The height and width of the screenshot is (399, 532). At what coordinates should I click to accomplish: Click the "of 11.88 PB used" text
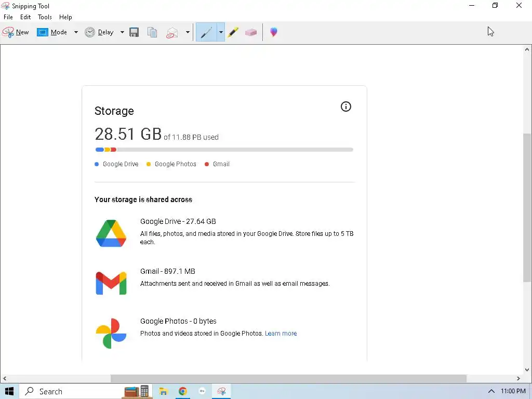(x=191, y=137)
